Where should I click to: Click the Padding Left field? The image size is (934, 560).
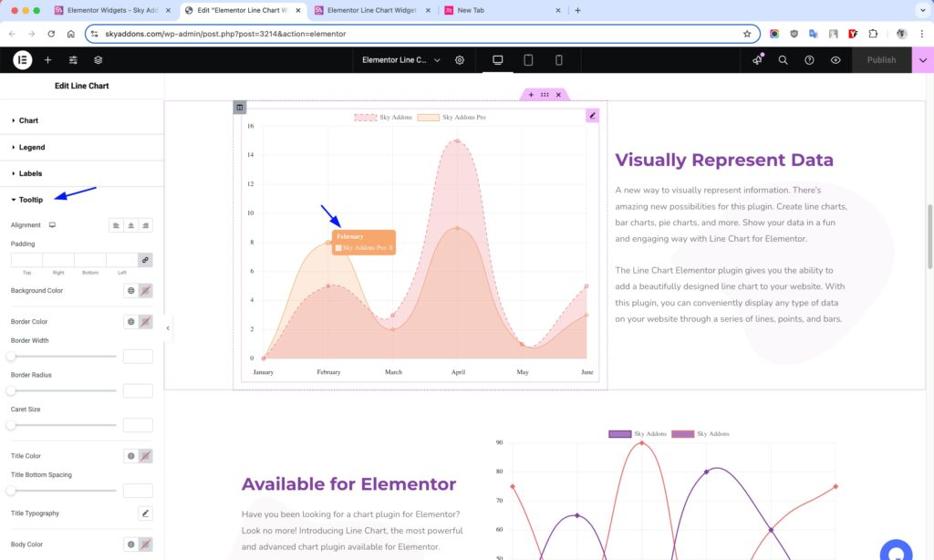[121, 260]
